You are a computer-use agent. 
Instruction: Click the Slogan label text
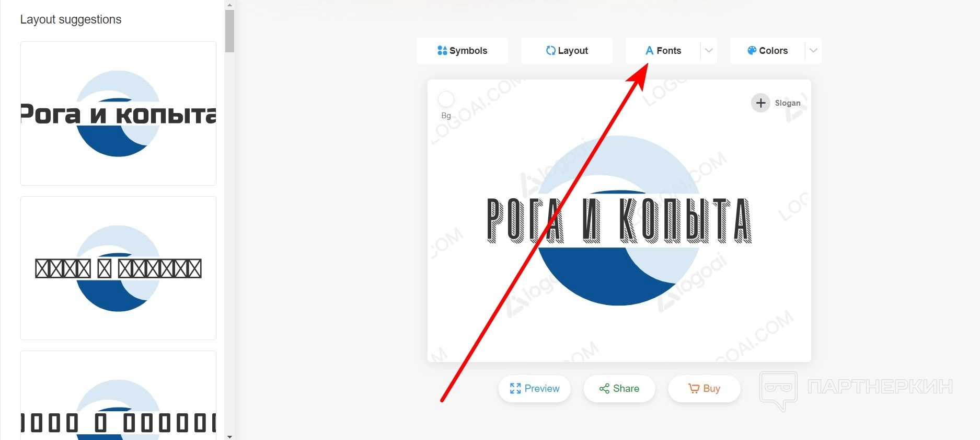788,103
